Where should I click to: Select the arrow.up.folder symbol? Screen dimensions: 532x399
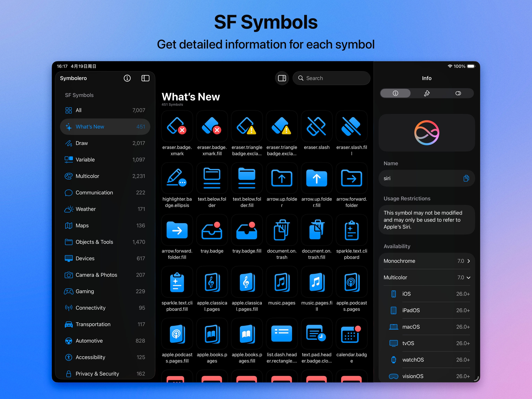pos(282,178)
